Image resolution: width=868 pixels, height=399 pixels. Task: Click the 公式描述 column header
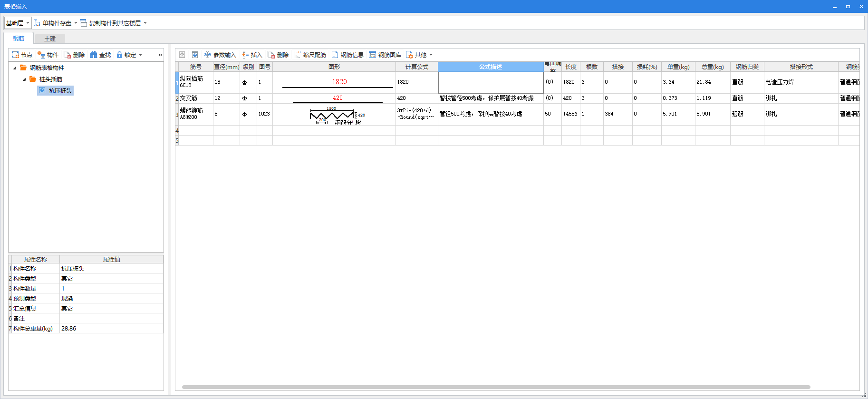pos(491,67)
